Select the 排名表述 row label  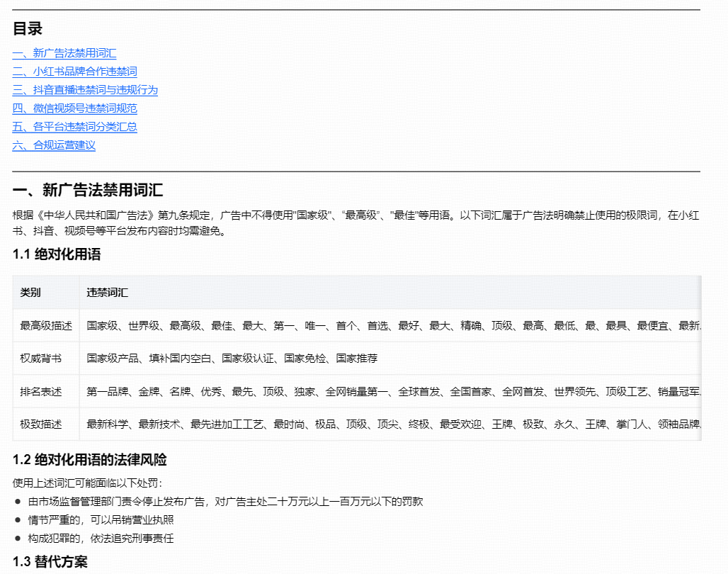pos(41,391)
